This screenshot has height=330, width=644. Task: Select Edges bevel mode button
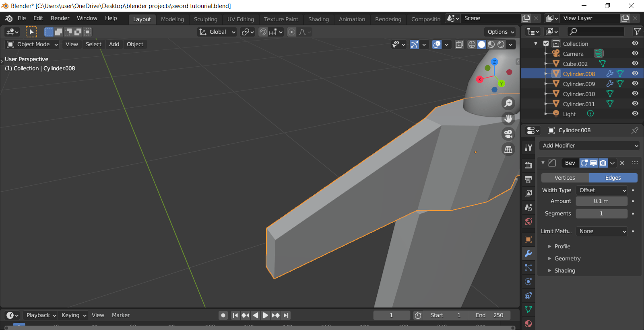point(613,178)
